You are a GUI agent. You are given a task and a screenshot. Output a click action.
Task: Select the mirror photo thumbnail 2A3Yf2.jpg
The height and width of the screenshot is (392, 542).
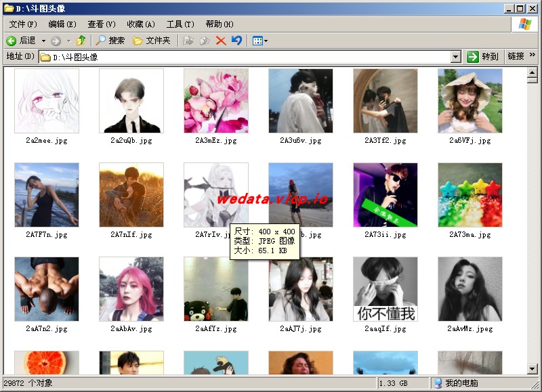pyautogui.click(x=385, y=100)
